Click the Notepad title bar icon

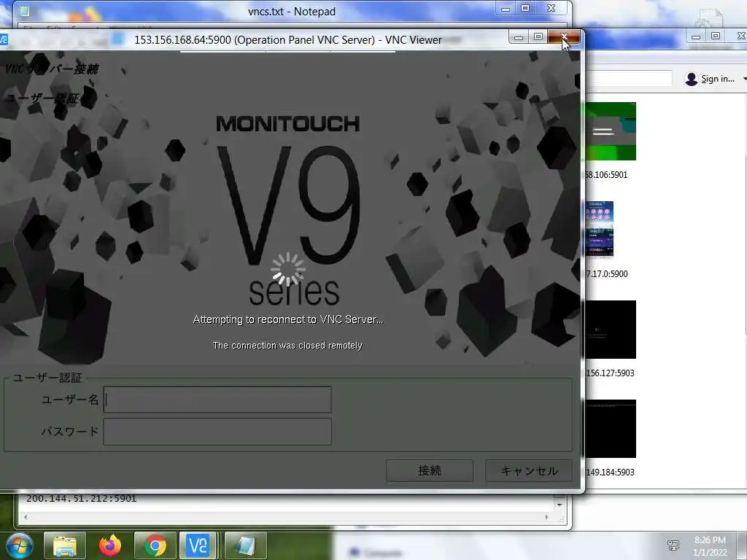click(25, 10)
